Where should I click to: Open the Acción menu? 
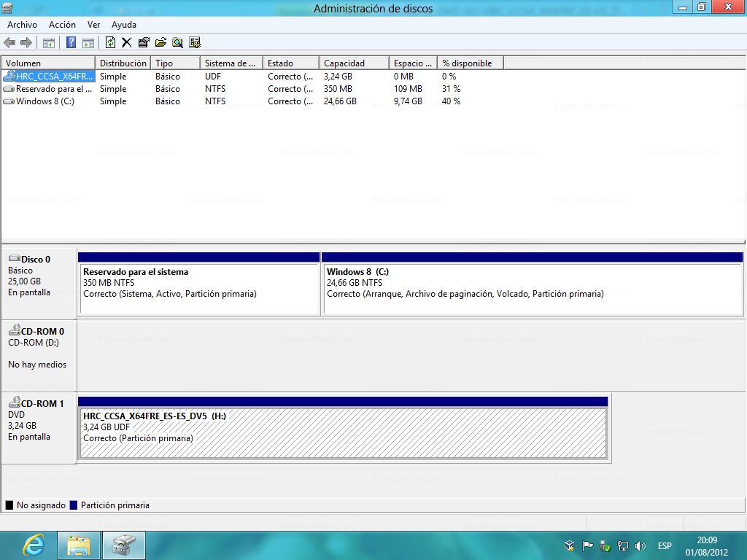point(62,25)
